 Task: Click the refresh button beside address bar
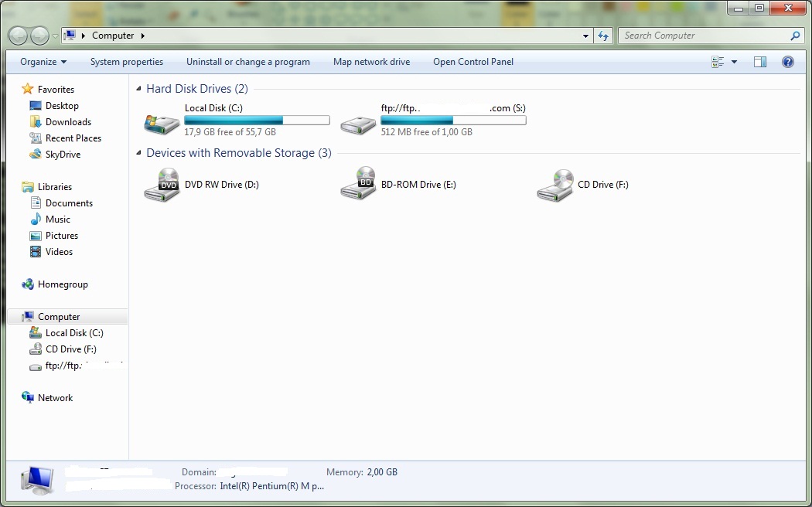tap(604, 36)
